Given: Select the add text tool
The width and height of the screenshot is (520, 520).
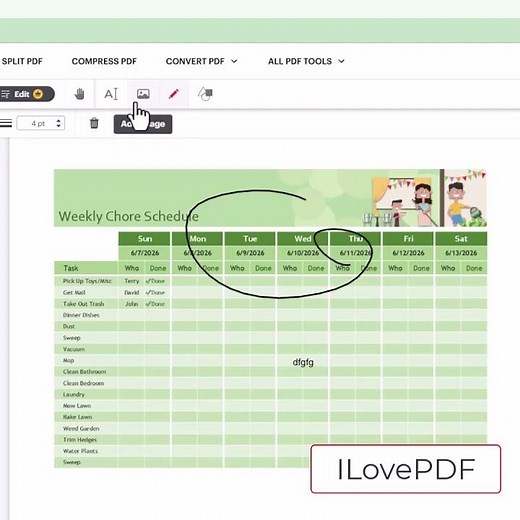Looking at the screenshot, I should [x=111, y=94].
